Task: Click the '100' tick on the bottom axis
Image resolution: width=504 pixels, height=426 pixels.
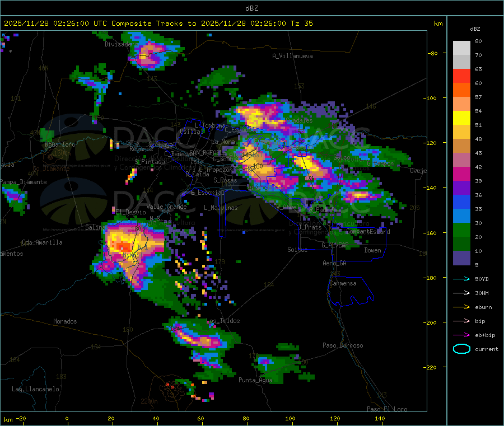Action: tap(290, 418)
